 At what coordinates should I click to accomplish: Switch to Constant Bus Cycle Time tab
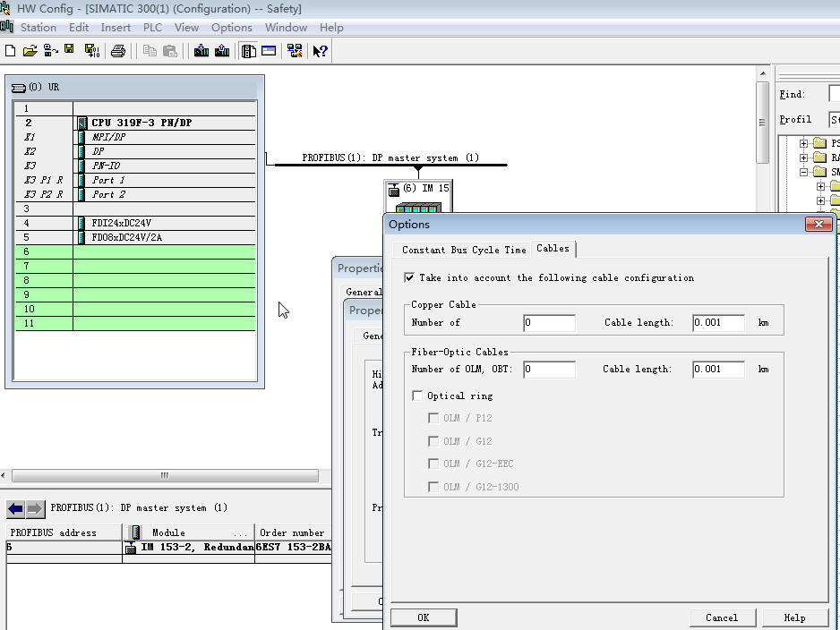click(x=463, y=250)
